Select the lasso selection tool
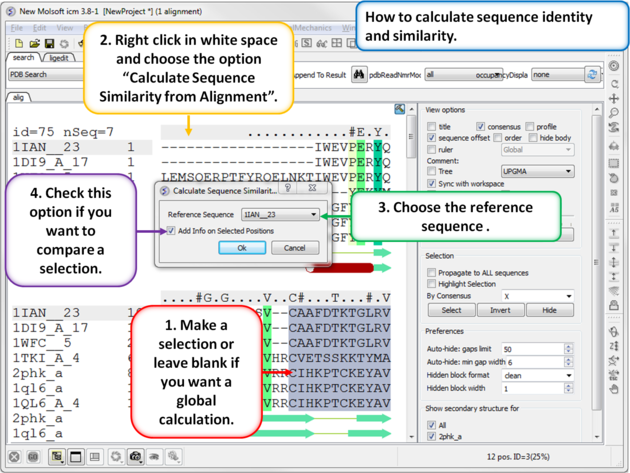 click(614, 178)
